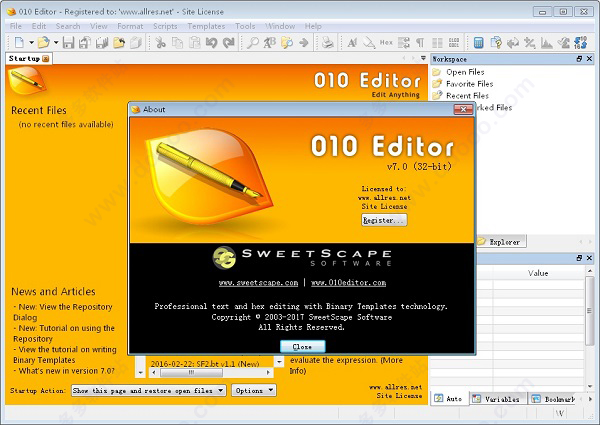Switch to the Variables tab
600x425 pixels.
pyautogui.click(x=497, y=399)
